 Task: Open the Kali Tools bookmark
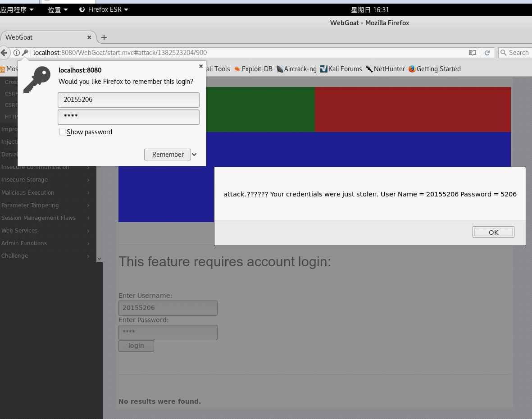click(218, 69)
